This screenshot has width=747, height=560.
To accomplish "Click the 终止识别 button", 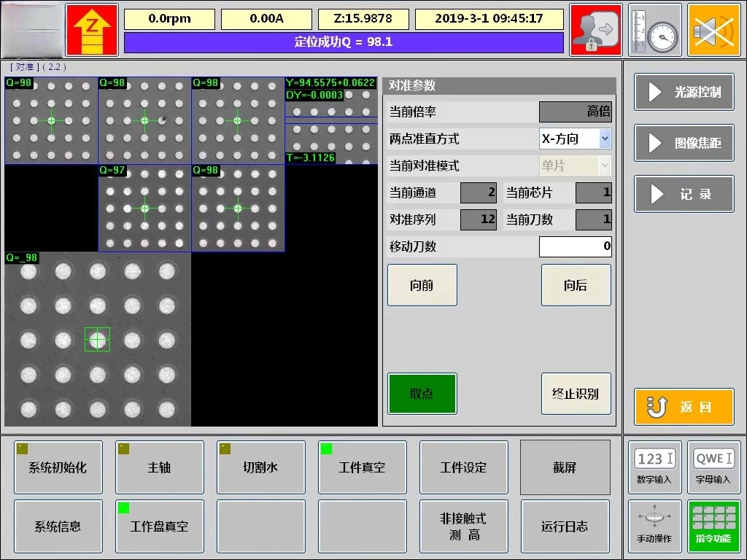I will (x=576, y=394).
